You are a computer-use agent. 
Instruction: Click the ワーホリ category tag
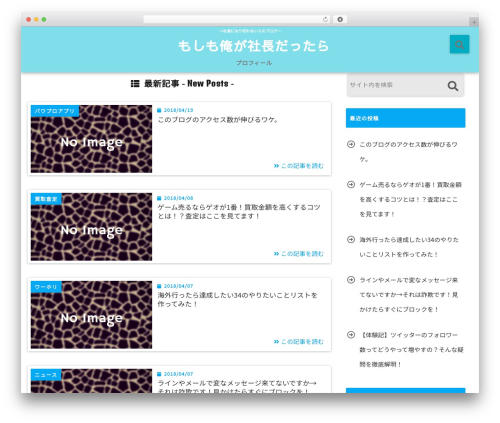[x=46, y=287]
